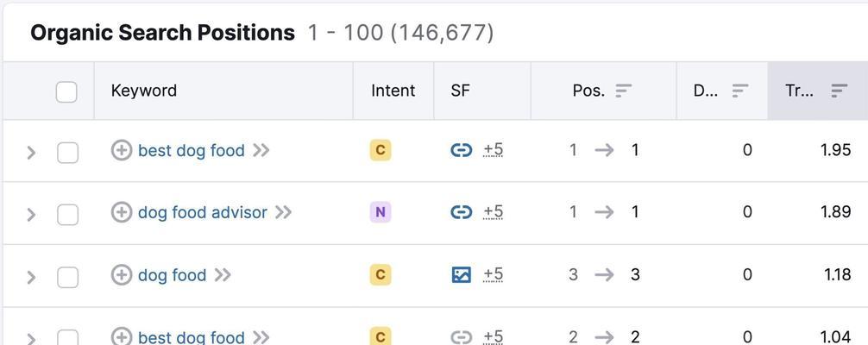Select the checkbox for the dog food keyword row

[67, 277]
